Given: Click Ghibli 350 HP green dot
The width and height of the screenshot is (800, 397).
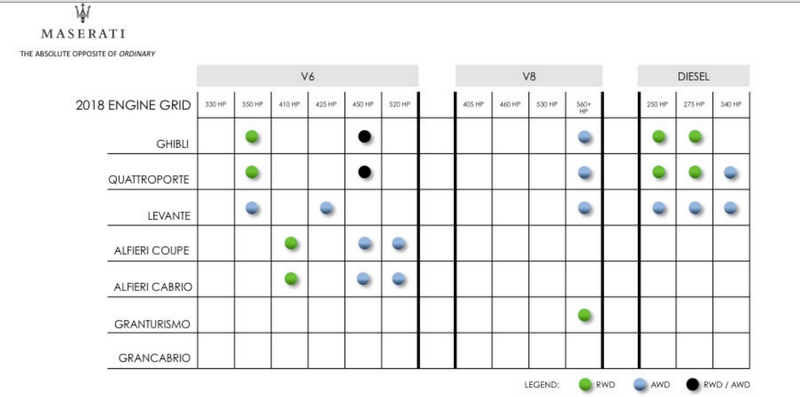Looking at the screenshot, I should pyautogui.click(x=252, y=136).
